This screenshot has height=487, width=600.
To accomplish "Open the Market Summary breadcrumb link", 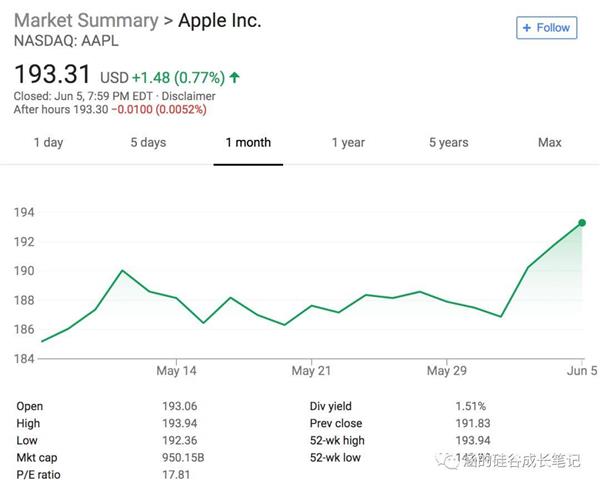I will tap(85, 20).
